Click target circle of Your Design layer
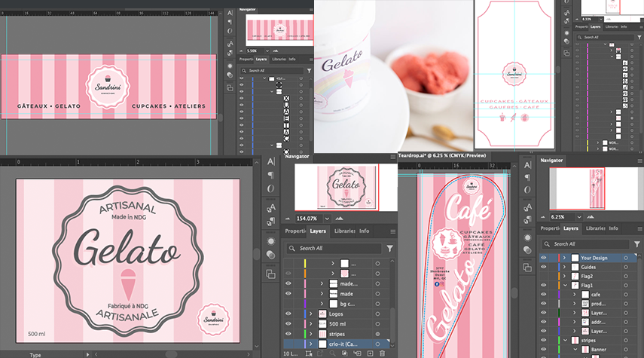This screenshot has width=644, height=358. [x=626, y=258]
